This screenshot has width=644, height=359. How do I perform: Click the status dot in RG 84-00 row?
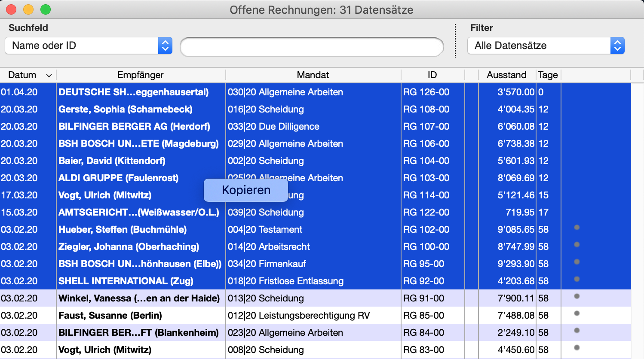pos(577,331)
